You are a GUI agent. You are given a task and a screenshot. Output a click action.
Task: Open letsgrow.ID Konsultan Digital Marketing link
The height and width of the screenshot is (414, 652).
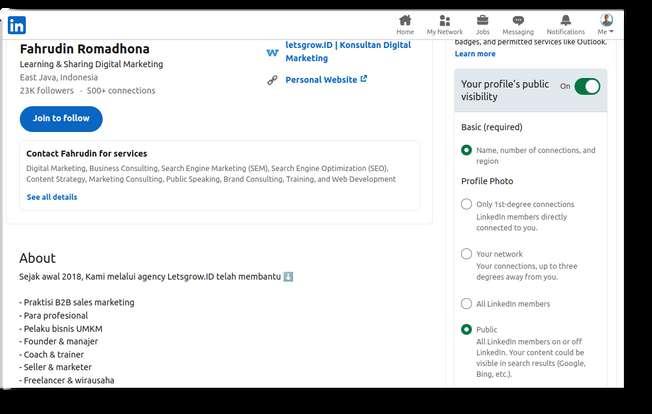coord(348,52)
